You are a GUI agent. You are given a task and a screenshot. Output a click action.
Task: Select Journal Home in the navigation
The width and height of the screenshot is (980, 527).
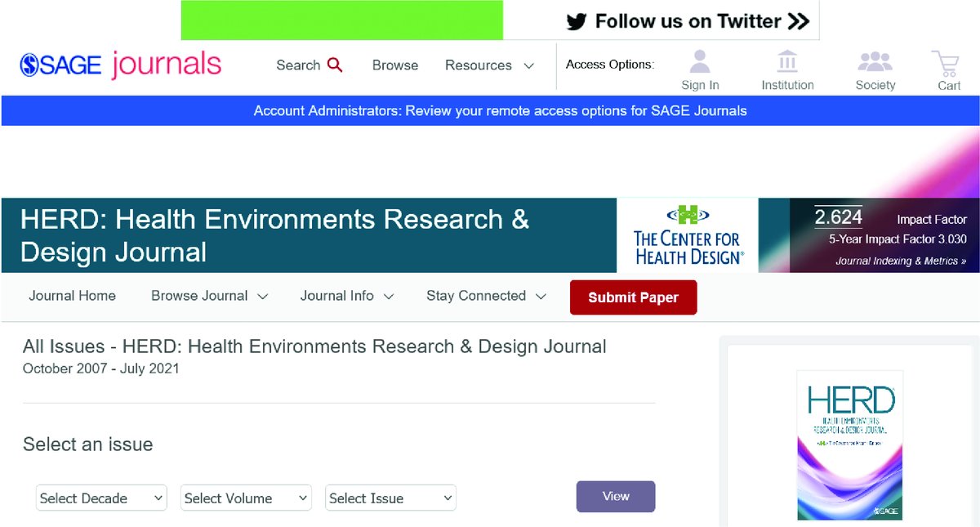[72, 296]
